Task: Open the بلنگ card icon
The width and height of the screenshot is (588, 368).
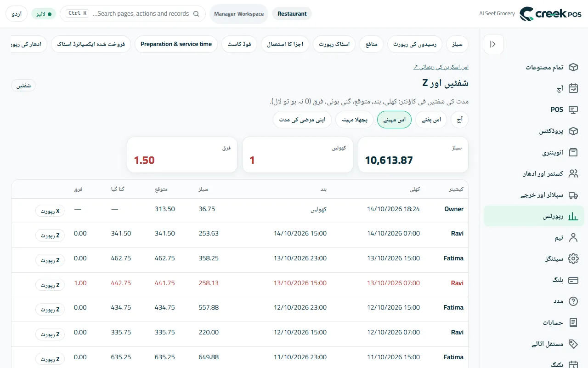Action: point(573,280)
